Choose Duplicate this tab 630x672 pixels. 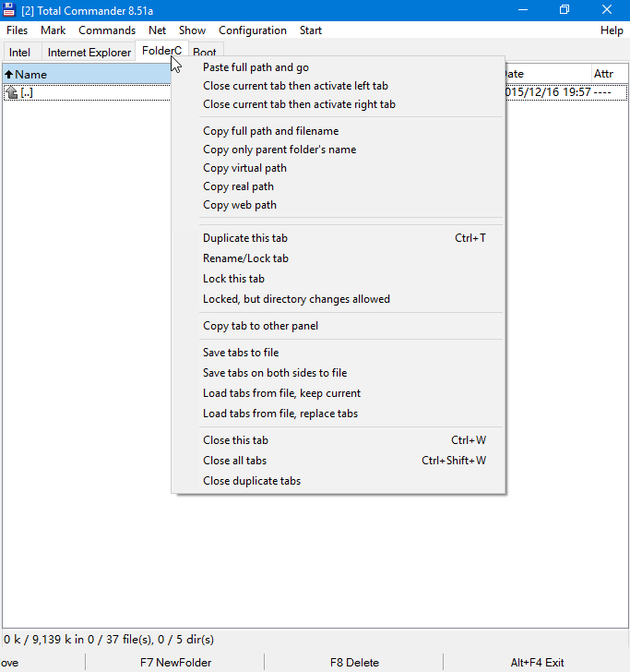pyautogui.click(x=339, y=238)
